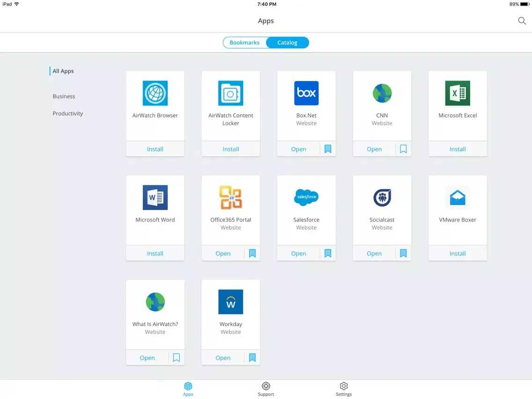Install Microsoft Excel
The width and height of the screenshot is (532, 399).
pyautogui.click(x=458, y=149)
